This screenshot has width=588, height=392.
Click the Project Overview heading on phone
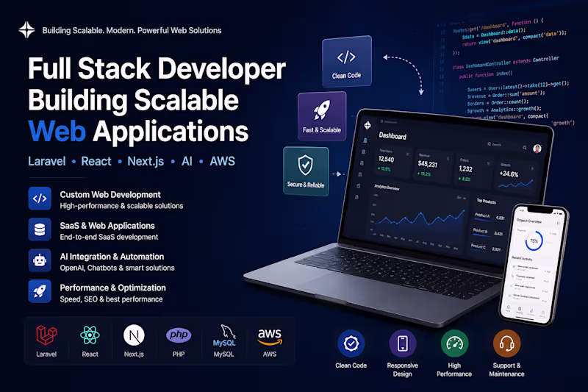click(529, 221)
